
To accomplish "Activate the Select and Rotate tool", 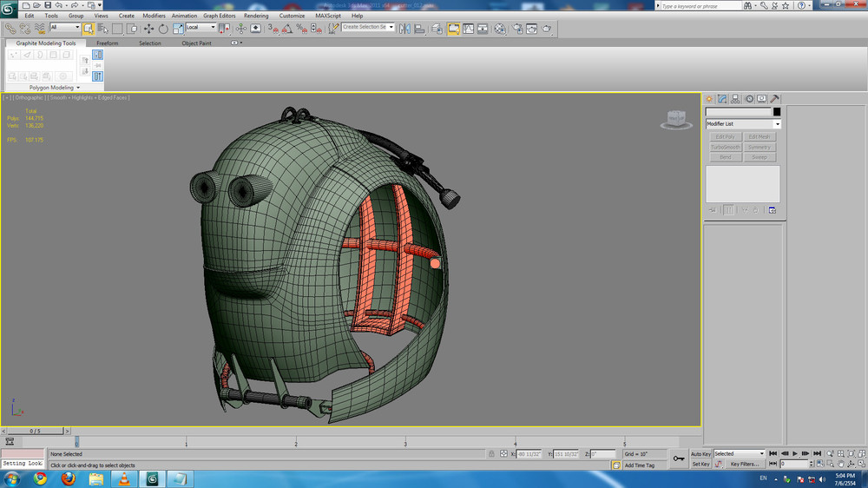I will [x=163, y=29].
